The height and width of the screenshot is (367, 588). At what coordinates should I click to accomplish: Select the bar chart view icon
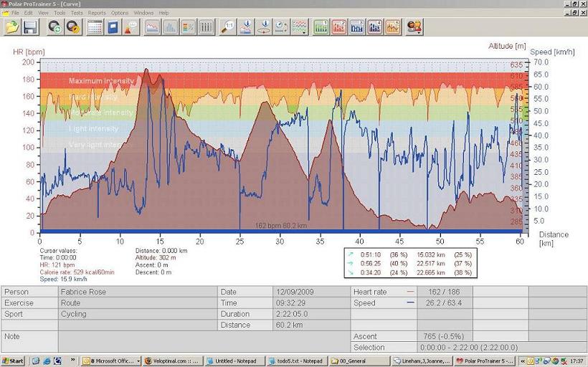pos(170,27)
